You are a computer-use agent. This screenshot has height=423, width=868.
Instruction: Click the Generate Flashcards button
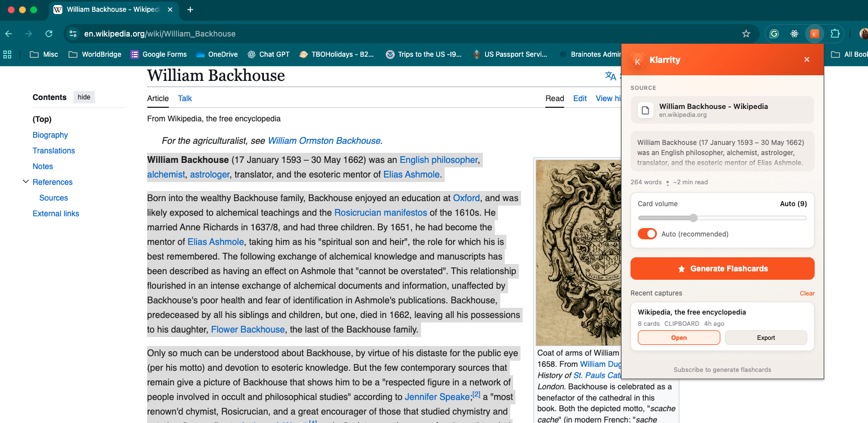[x=722, y=269]
